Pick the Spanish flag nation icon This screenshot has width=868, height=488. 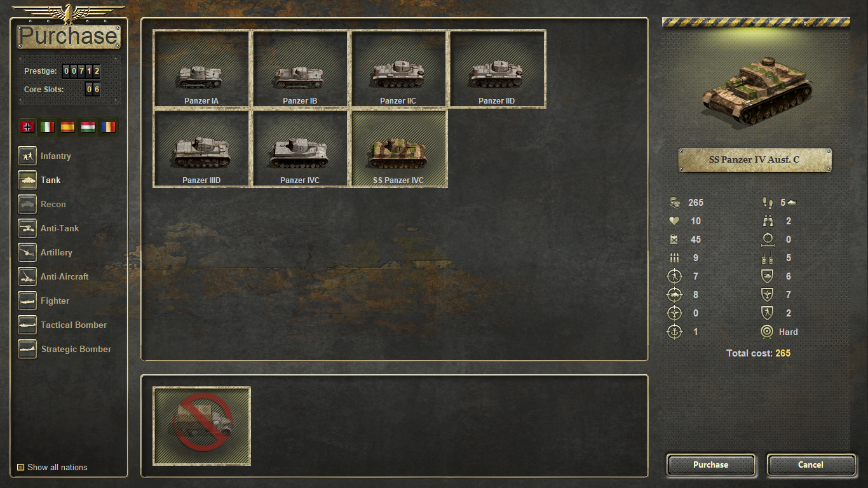pos(68,127)
